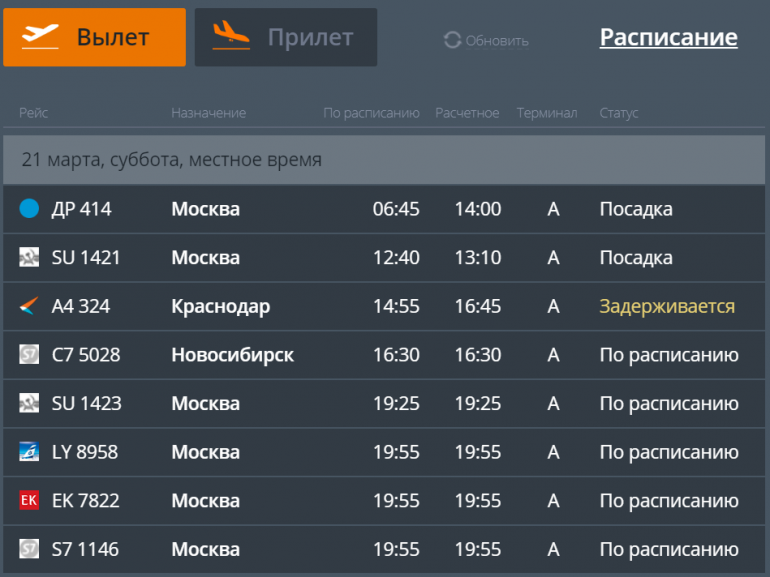Click the Aeroflot logo beside SU 1423
Viewport: 770px width, 577px height.
tap(29, 403)
